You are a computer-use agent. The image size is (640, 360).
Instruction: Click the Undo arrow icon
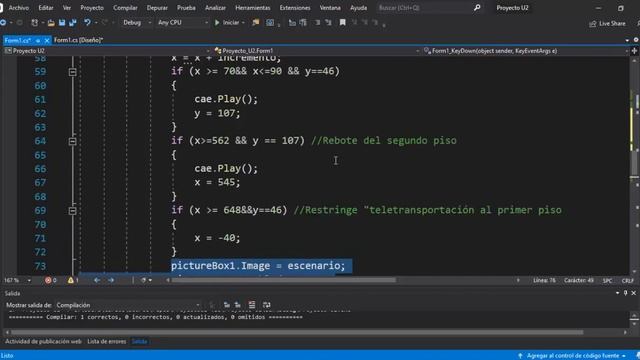(87, 23)
